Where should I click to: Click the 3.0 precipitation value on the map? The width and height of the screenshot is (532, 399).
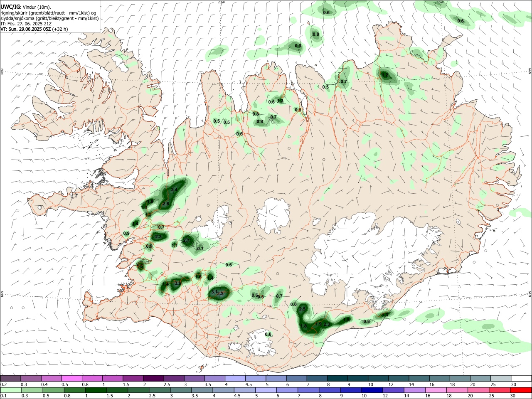[x=177, y=283]
